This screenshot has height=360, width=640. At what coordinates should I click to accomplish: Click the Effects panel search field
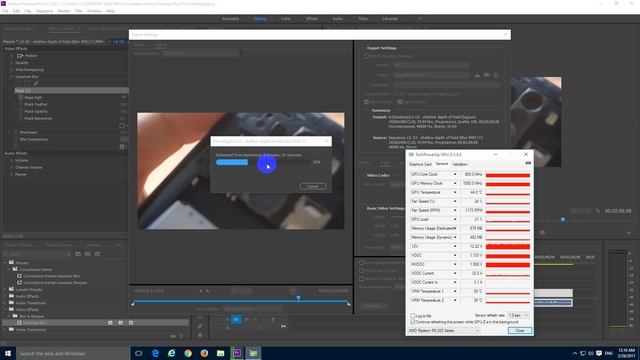tap(38, 254)
